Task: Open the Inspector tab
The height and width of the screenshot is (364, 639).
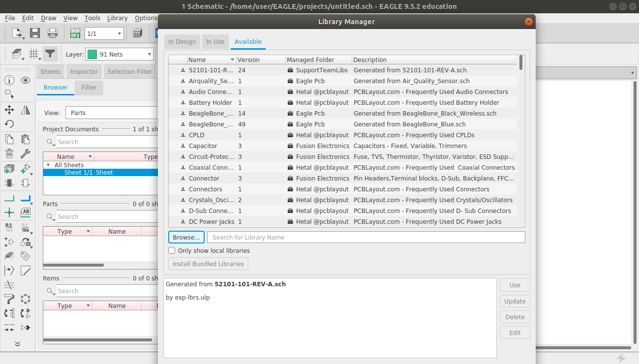Action: click(x=84, y=71)
